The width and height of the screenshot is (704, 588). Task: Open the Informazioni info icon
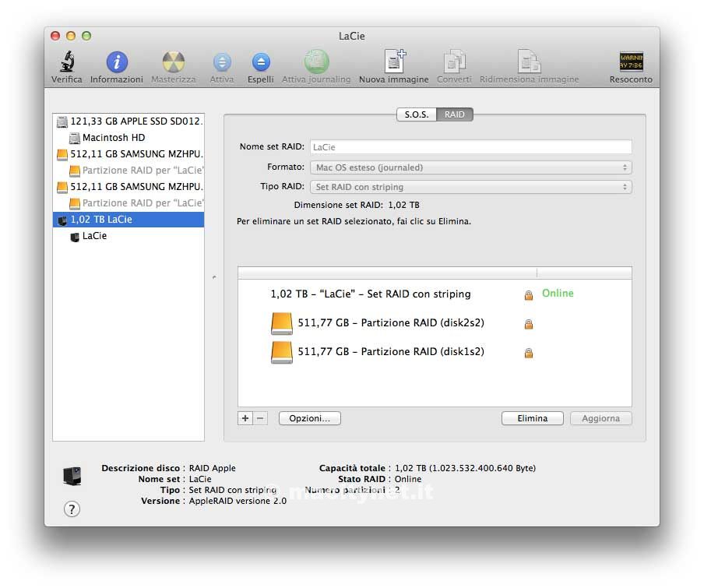(117, 63)
